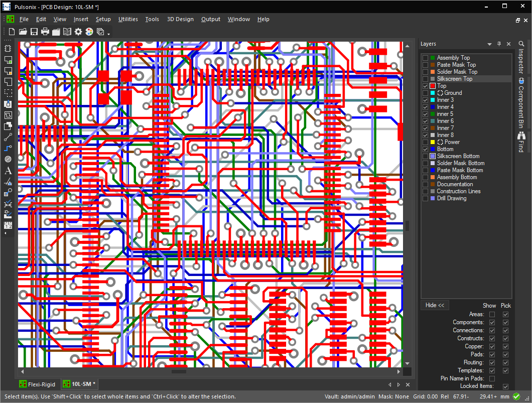Close the Layers panel

pos(508,44)
